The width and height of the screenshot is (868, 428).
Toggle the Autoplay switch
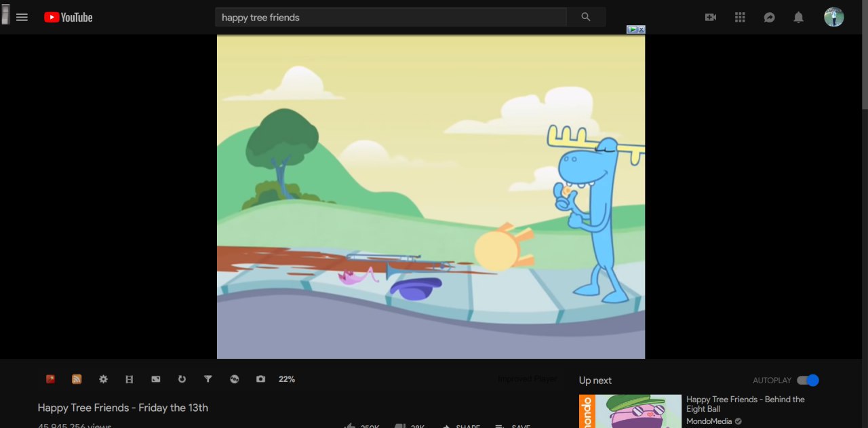808,381
